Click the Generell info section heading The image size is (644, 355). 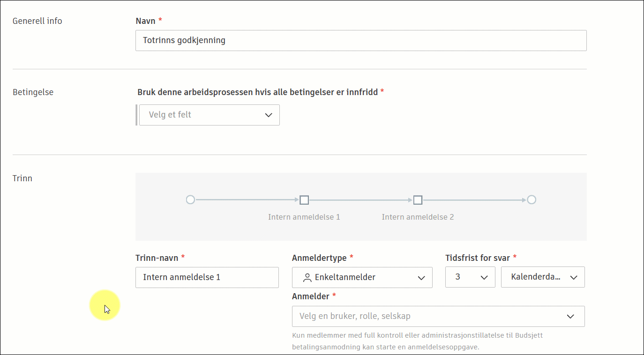point(37,21)
